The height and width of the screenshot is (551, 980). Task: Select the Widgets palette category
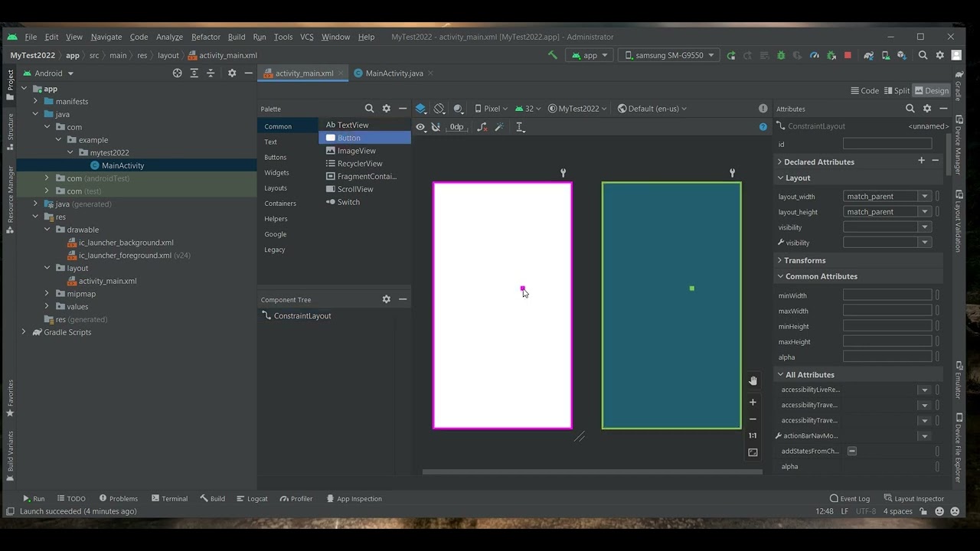click(276, 172)
